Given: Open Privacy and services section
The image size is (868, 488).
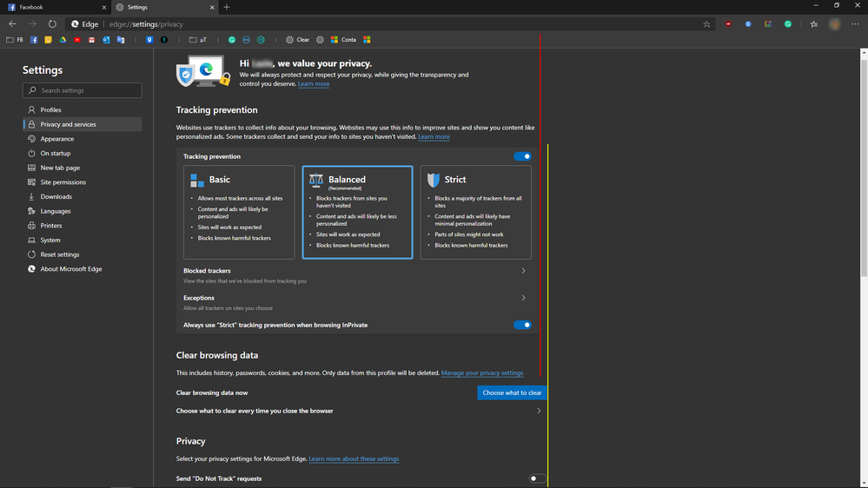Looking at the screenshot, I should [82, 124].
